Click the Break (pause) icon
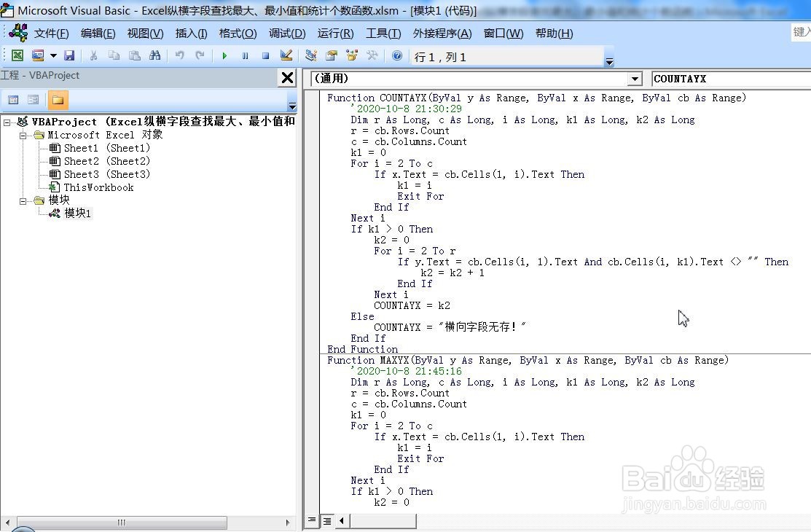The width and height of the screenshot is (811, 532). [x=246, y=55]
